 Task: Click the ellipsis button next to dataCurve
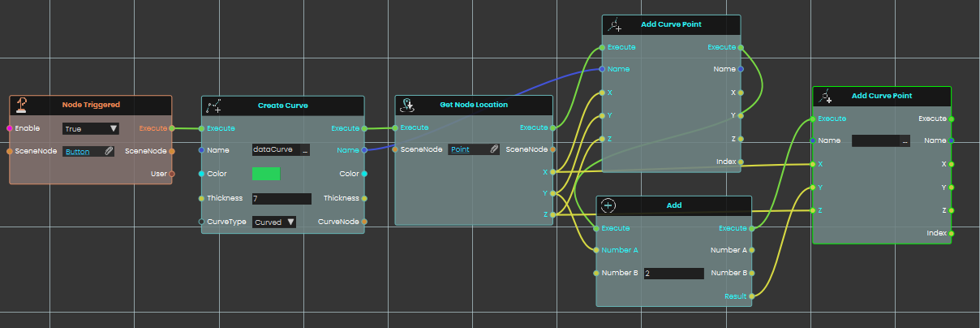click(305, 150)
